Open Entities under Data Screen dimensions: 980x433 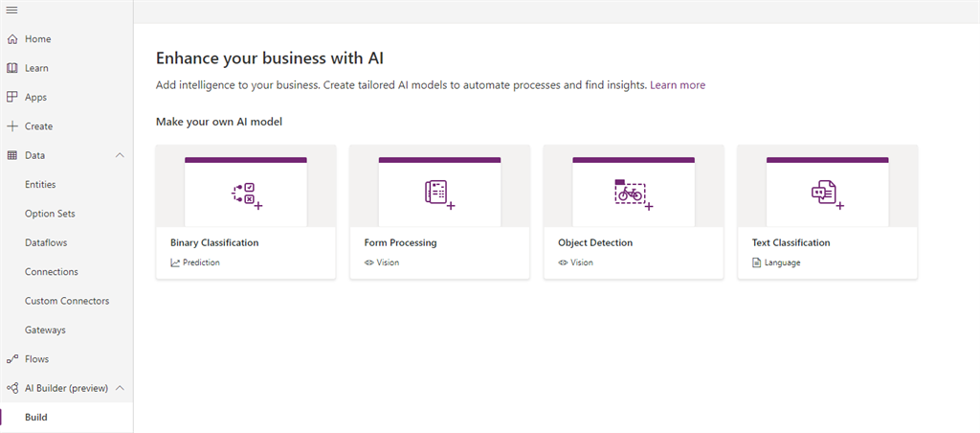point(40,185)
